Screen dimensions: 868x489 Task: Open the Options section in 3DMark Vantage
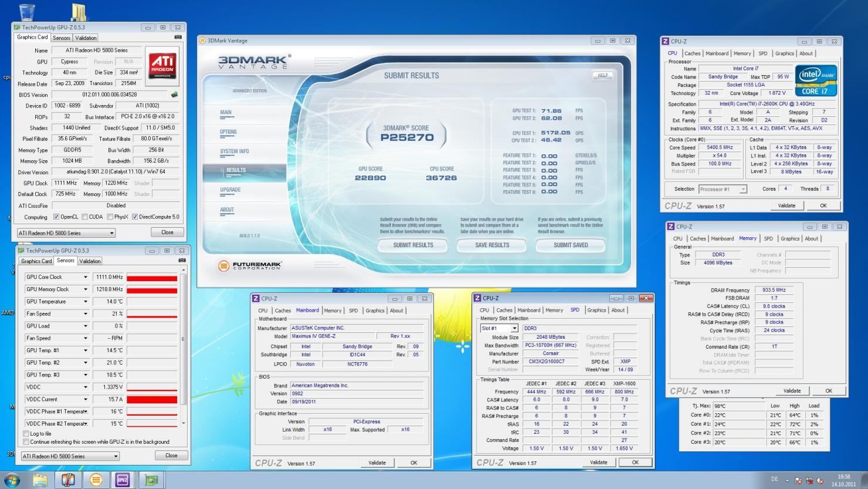tap(228, 132)
